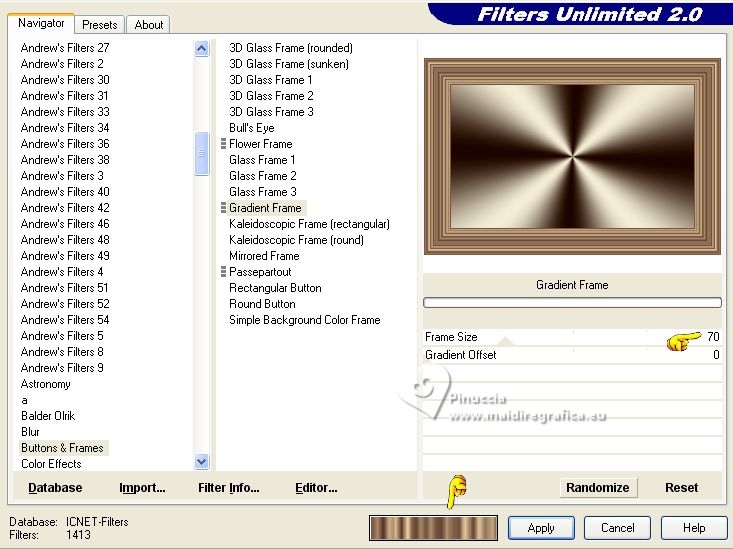Choose the Glass Frame 2 filter
The image size is (733, 549).
click(x=263, y=176)
